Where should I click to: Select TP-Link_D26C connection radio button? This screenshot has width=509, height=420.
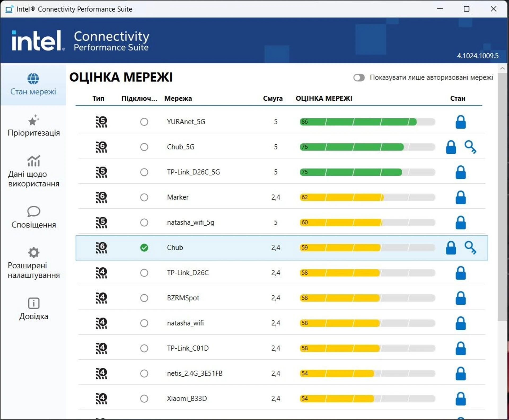144,273
